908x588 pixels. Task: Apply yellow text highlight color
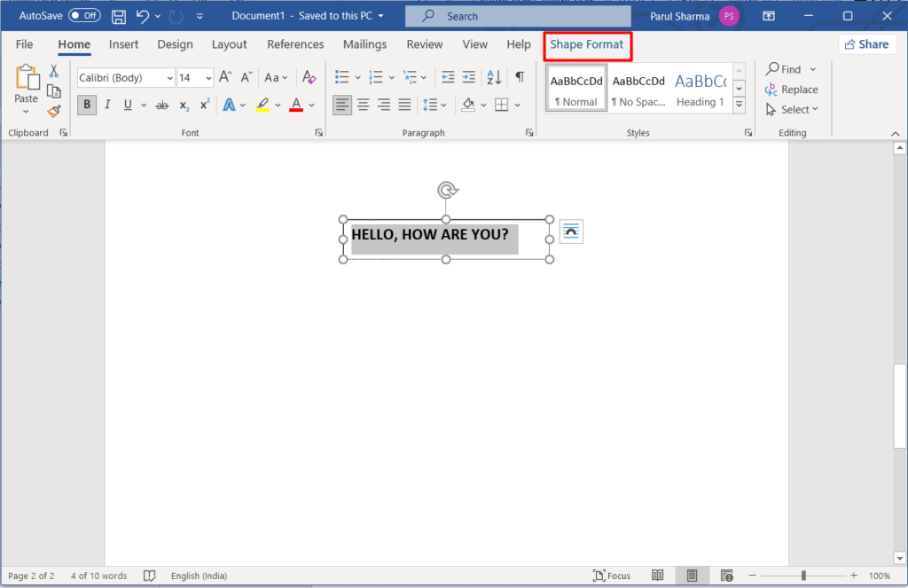(262, 105)
